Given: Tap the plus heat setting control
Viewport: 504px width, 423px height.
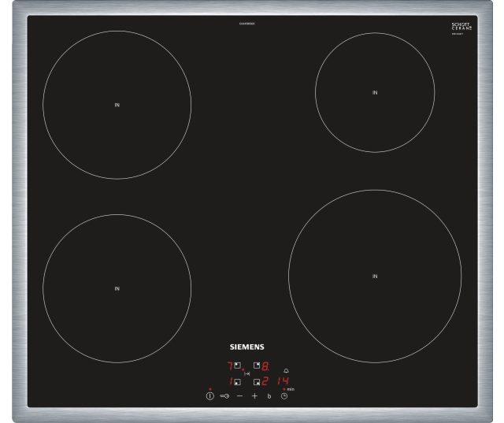Looking at the screenshot, I should click(254, 396).
